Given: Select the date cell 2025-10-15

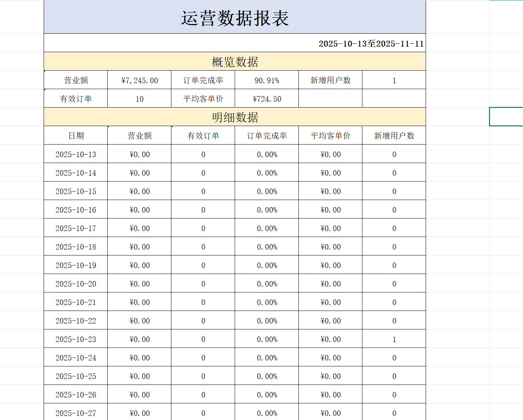Looking at the screenshot, I should pyautogui.click(x=76, y=191).
